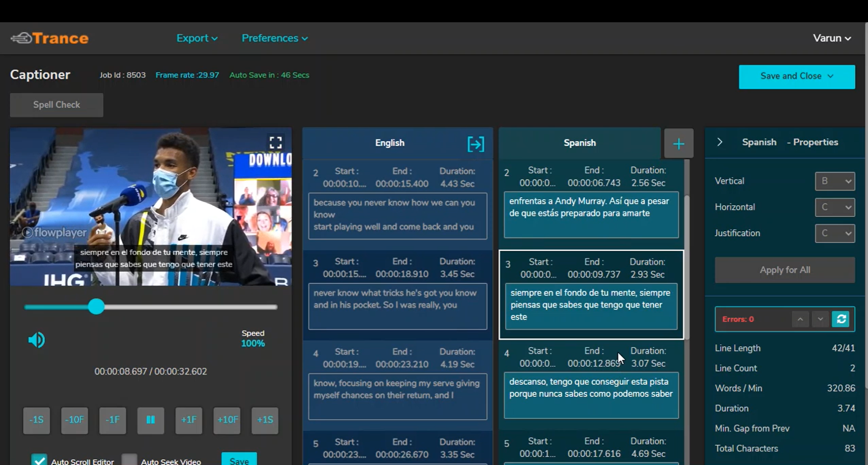Enable the Auto Seek Video checkbox
Screen dimensions: 868x465
pyautogui.click(x=129, y=460)
